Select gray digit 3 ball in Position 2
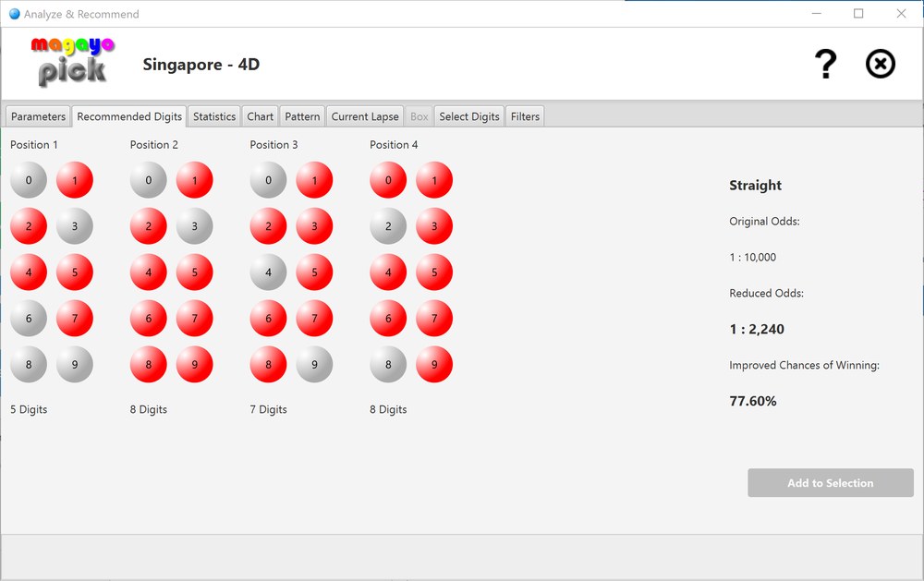Viewport: 924px width, 581px height. click(x=194, y=226)
